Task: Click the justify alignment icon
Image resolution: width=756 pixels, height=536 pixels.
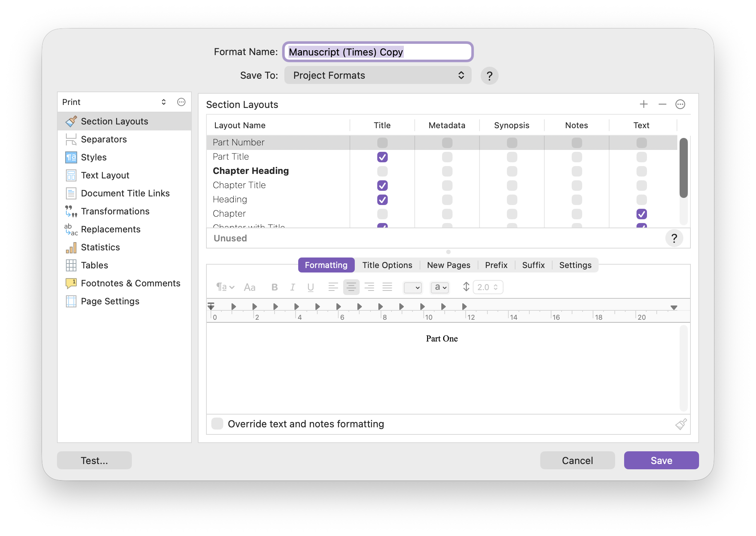Action: (x=387, y=287)
